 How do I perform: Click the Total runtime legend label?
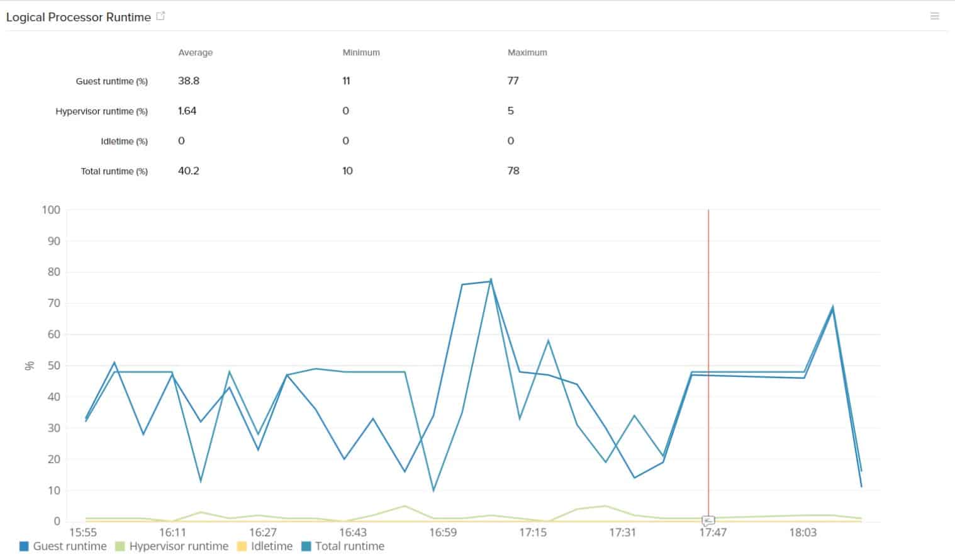click(x=350, y=546)
